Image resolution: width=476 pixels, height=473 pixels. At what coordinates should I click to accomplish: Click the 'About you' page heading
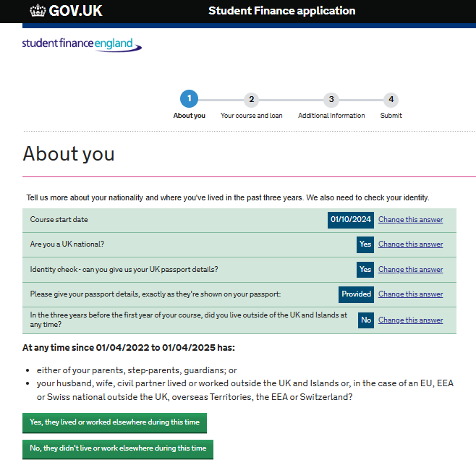69,153
